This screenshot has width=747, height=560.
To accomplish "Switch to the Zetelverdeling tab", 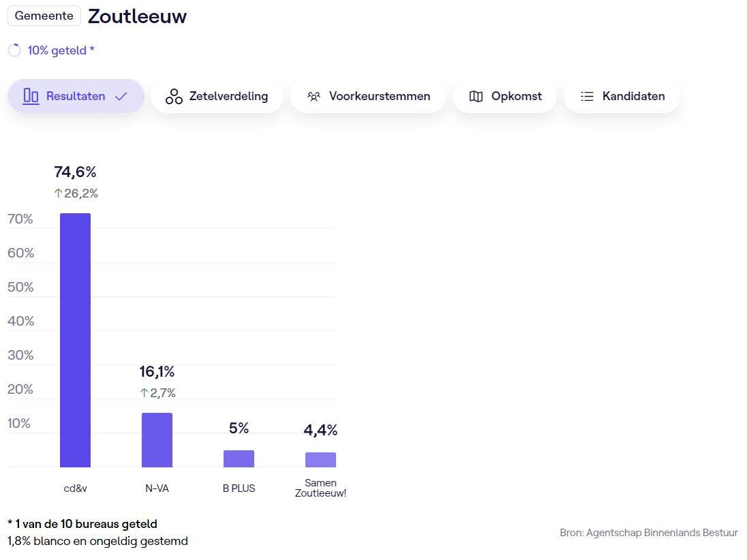I will click(x=217, y=96).
